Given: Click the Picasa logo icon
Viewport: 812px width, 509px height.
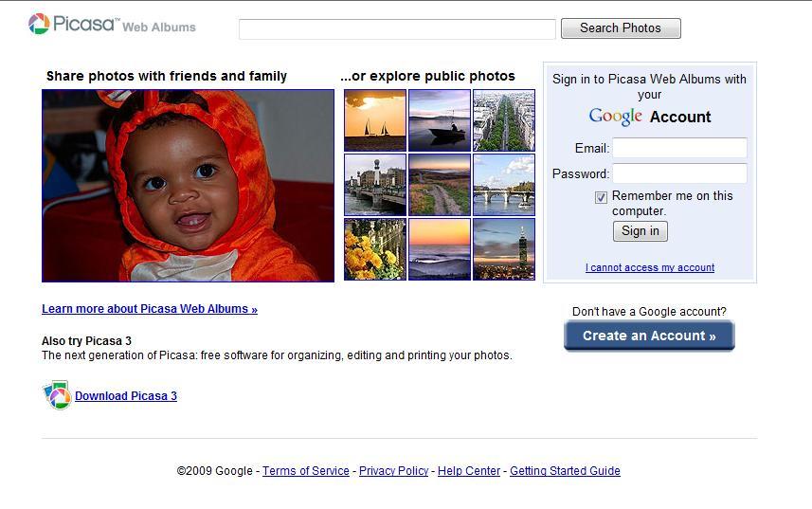Looking at the screenshot, I should tap(39, 25).
